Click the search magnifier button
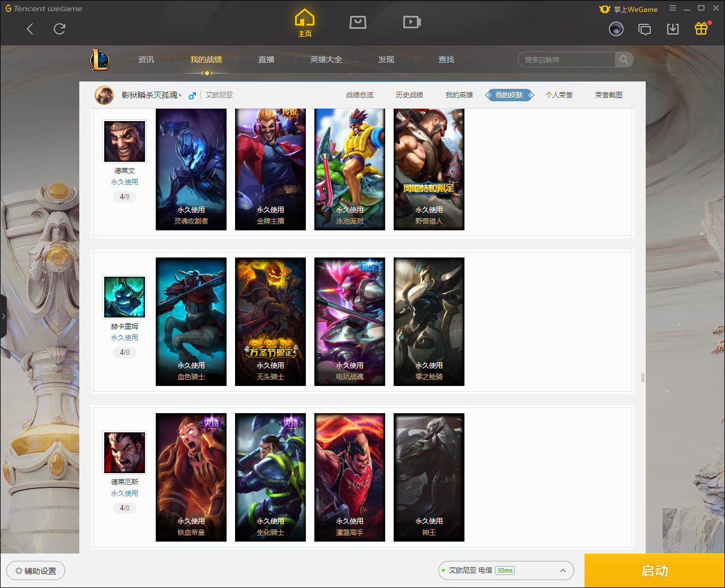725x588 pixels. click(624, 59)
